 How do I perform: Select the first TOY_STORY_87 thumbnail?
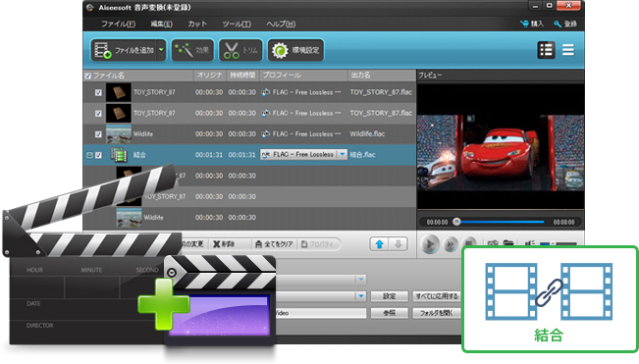(118, 92)
